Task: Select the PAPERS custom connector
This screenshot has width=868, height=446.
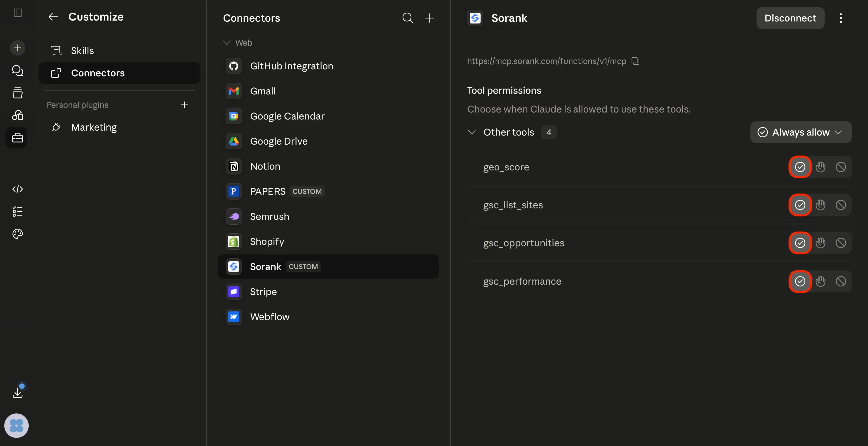Action: (x=328, y=191)
